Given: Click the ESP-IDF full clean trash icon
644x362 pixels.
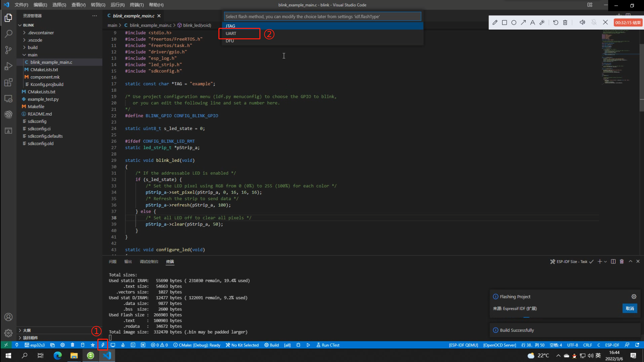Looking at the screenshot, I should tap(72, 345).
